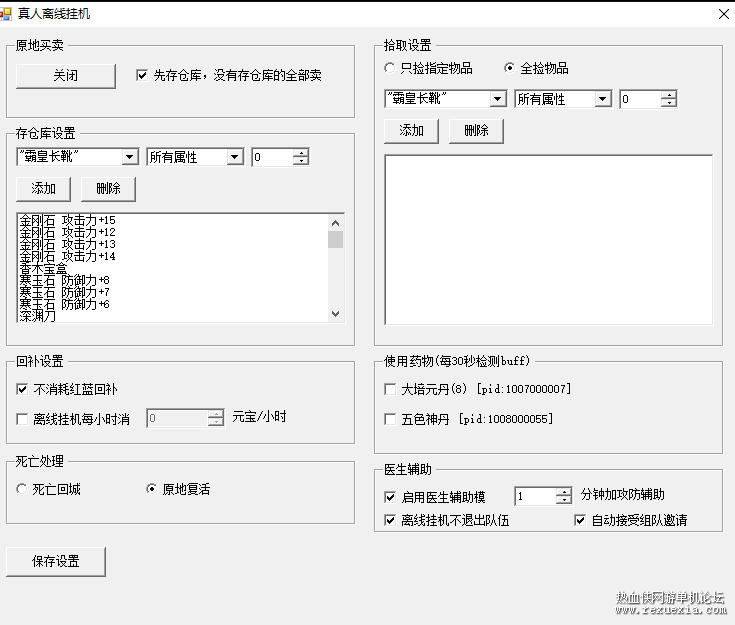Select 只捡指定物品 radio button
This screenshot has width=735, height=625.
(x=389, y=68)
